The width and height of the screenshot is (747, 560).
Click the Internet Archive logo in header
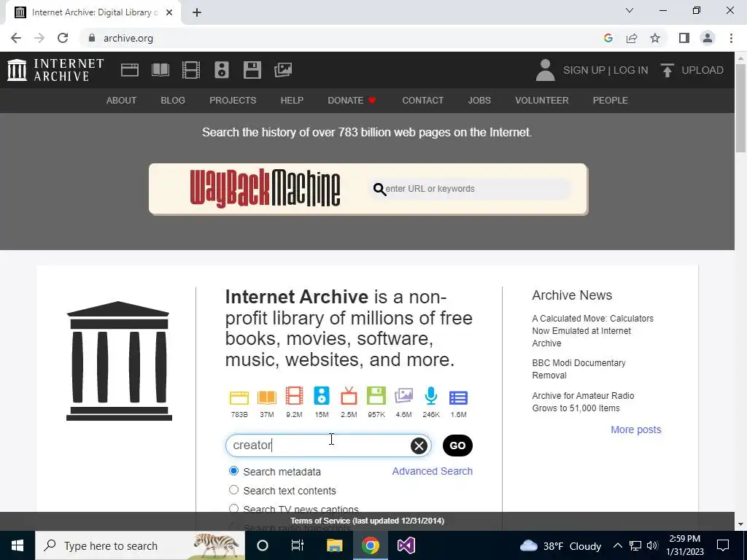point(55,70)
